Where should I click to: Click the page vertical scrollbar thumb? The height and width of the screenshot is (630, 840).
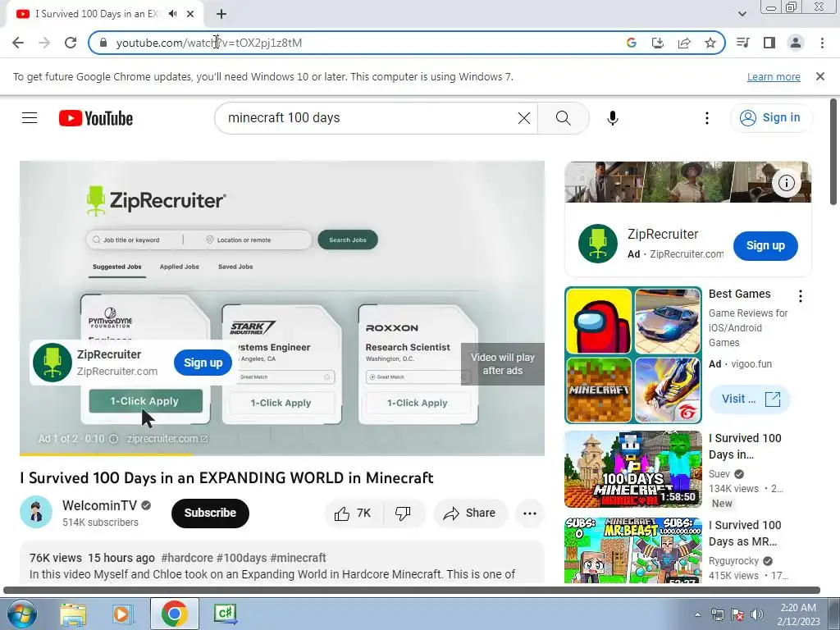pyautogui.click(x=833, y=151)
